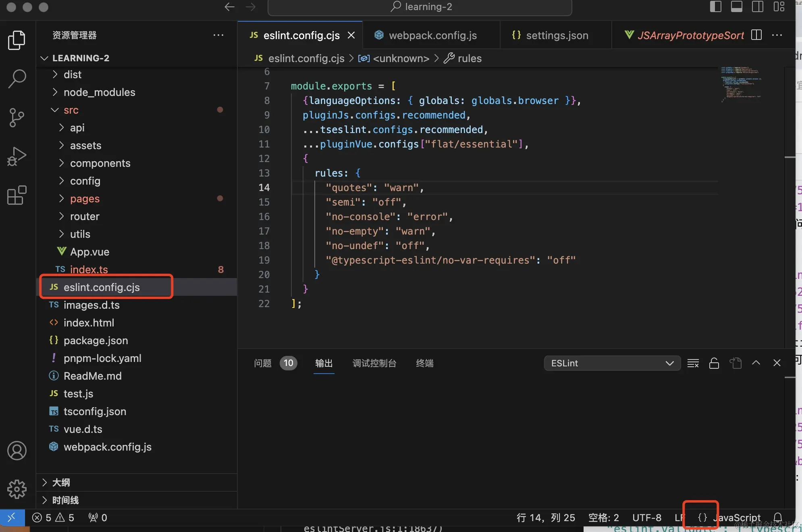Open Source Control view icon
The height and width of the screenshot is (532, 802).
17,118
